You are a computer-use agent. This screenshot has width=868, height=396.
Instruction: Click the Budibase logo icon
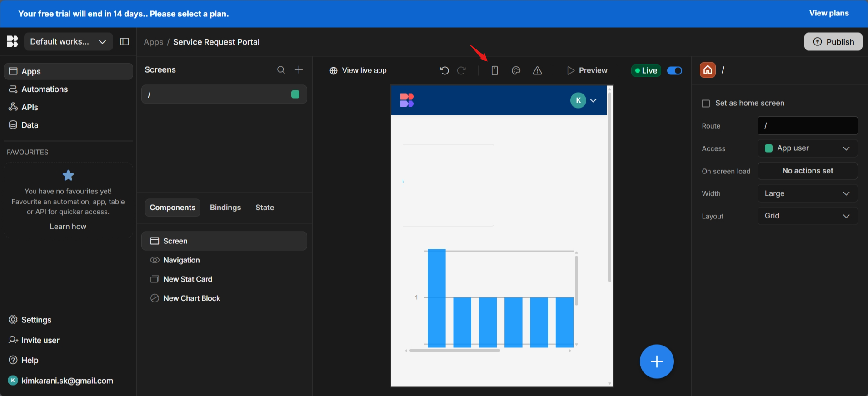point(12,42)
